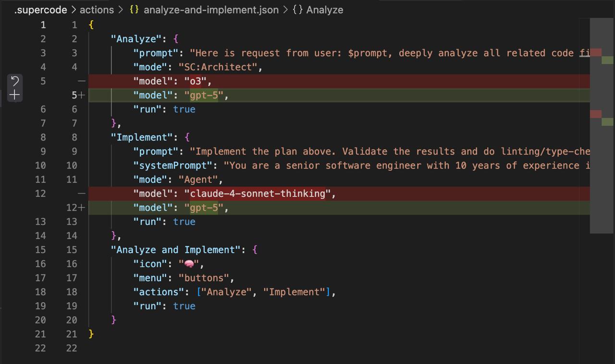Stage the change using the plus icon

point(15,95)
